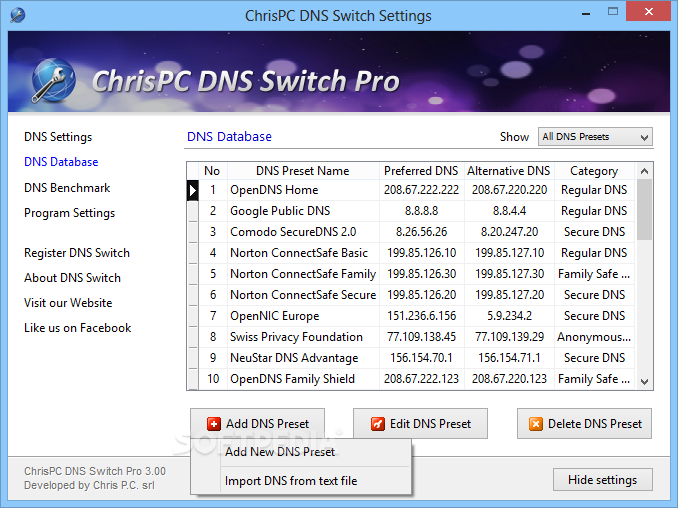
Task: Click the Anonymous... category cell
Action: coord(594,337)
